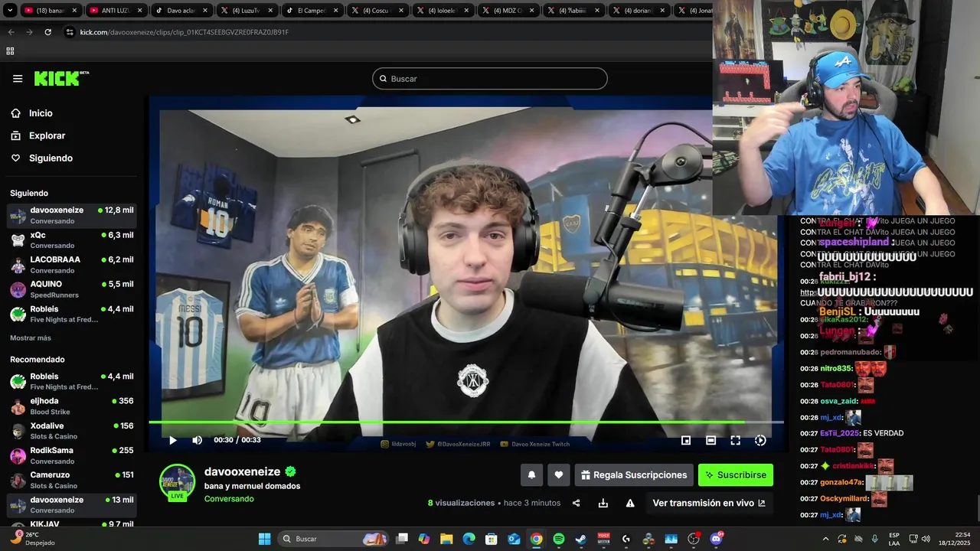
Task: Seek on the green video progress bar
Action: pyautogui.click(x=466, y=422)
